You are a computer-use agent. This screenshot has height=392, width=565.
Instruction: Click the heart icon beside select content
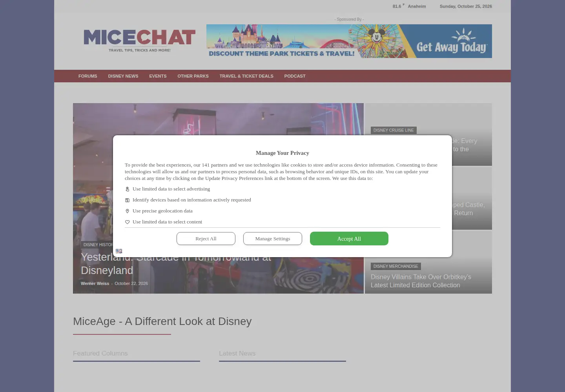(127, 222)
